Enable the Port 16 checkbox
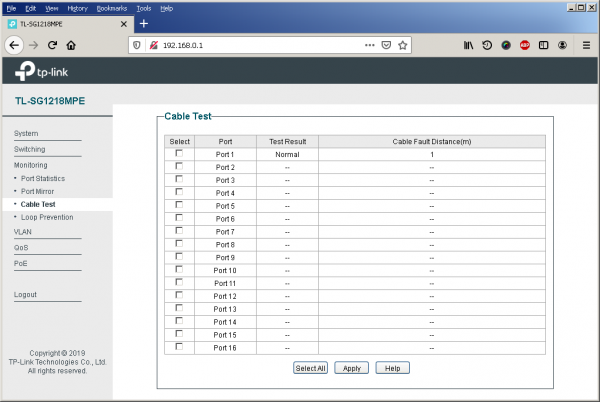600x402 pixels. [x=179, y=346]
